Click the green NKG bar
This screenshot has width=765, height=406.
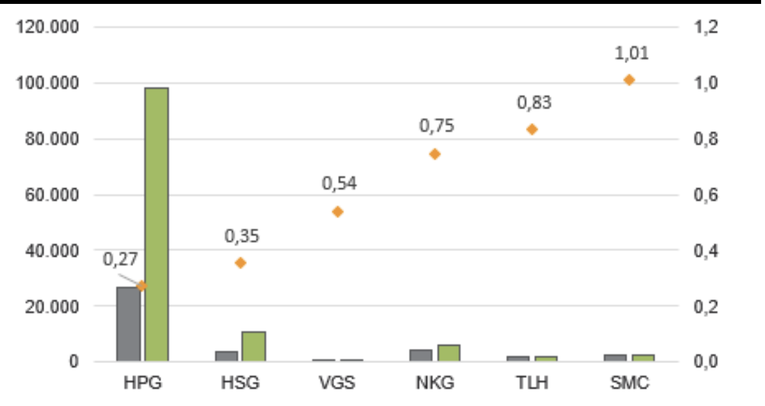coord(449,352)
